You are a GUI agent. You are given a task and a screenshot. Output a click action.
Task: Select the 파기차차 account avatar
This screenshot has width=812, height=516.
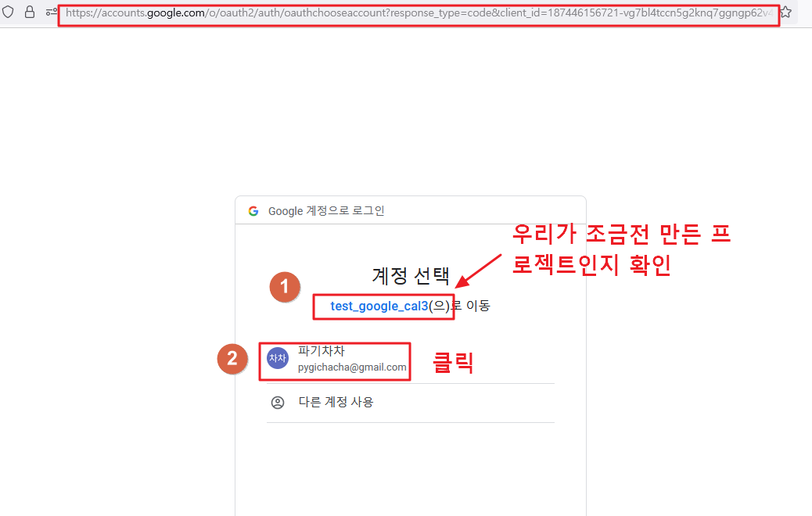pyautogui.click(x=278, y=358)
